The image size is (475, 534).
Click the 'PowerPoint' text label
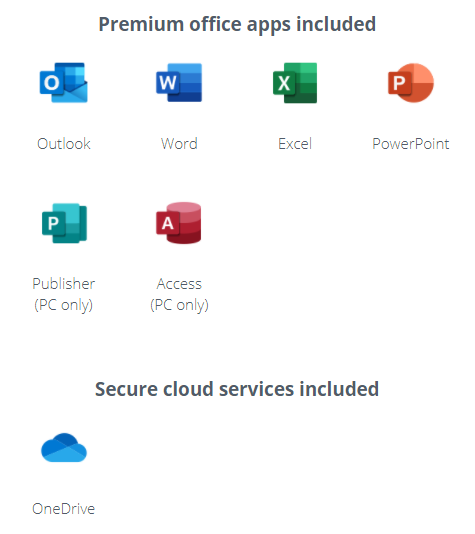pyautogui.click(x=411, y=144)
